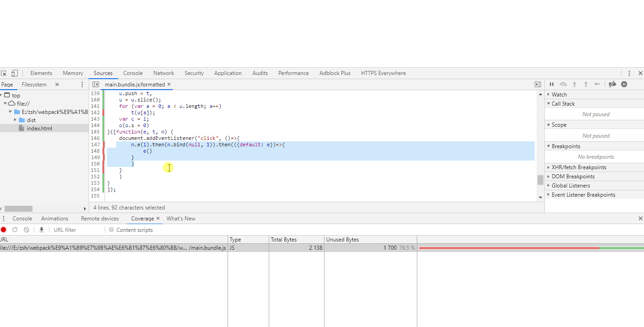Deactivate breakpoints icon
Viewport: 644px width, 327px height.
tap(612, 84)
